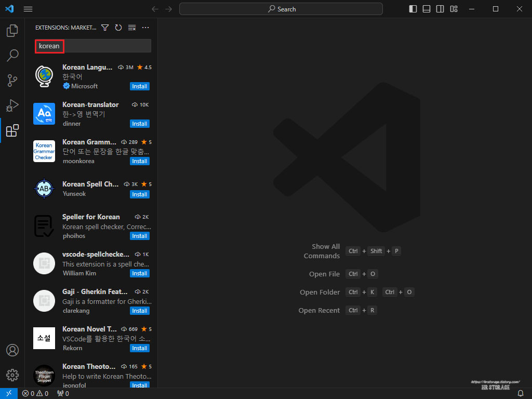Viewport: 532px width, 399px height.
Task: Toggle the bottom panel layout
Action: point(427,9)
